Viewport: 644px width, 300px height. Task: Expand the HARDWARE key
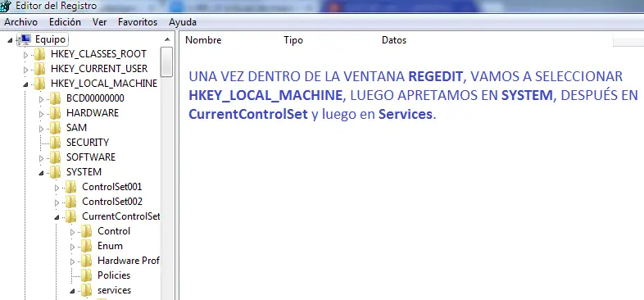click(x=41, y=113)
